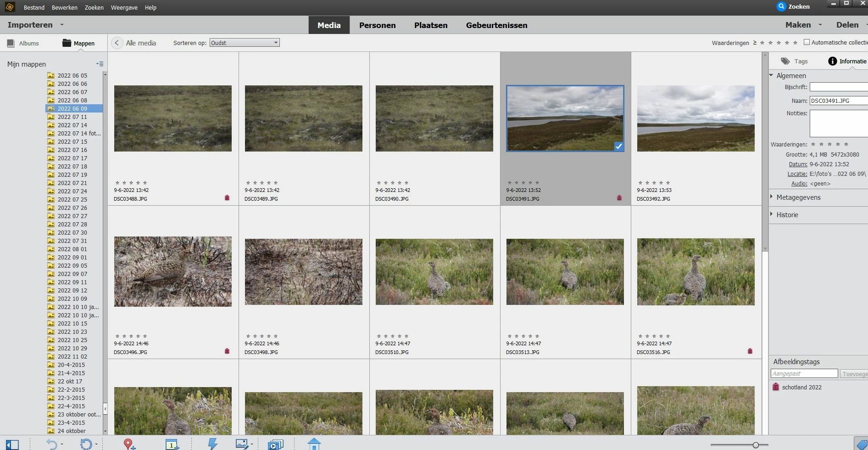Untick the selection checkmark on DSC03491 thumbnail

pyautogui.click(x=619, y=146)
